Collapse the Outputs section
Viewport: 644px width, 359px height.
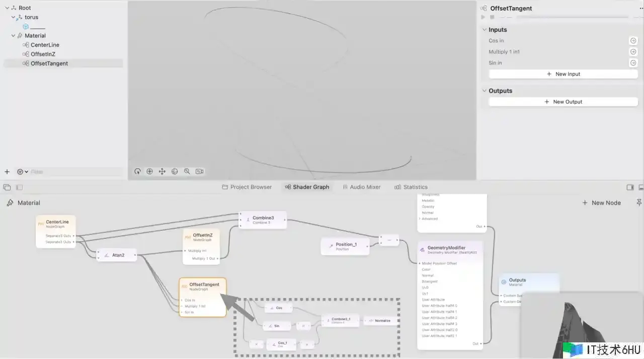[485, 91]
